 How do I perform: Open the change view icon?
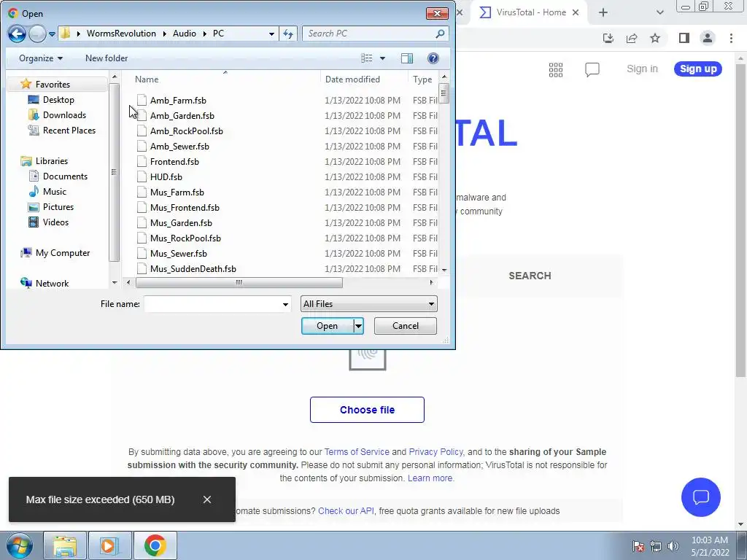pyautogui.click(x=367, y=58)
